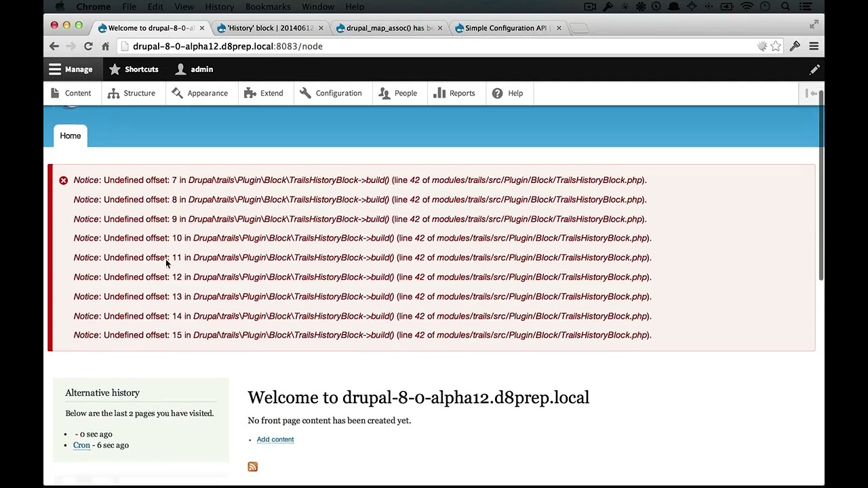Open the Help menu in the macOS menu bar

(x=355, y=7)
